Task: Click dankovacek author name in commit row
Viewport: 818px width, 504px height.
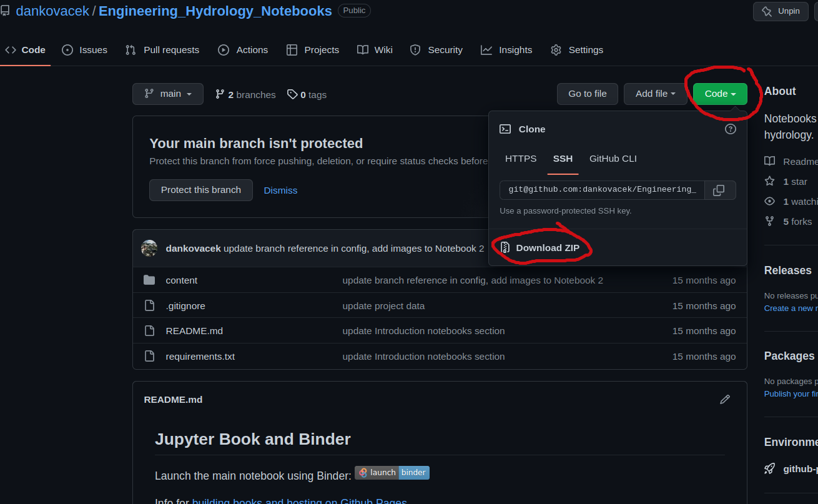Action: [194, 249]
